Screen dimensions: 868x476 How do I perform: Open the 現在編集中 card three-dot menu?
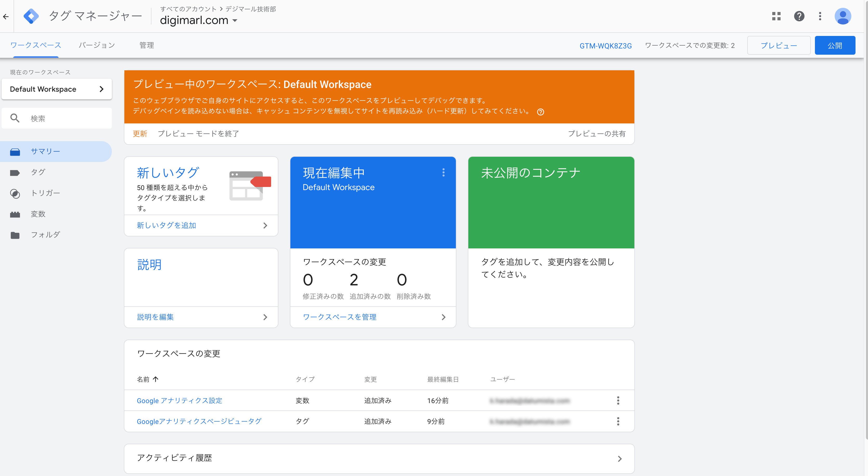coord(443,173)
